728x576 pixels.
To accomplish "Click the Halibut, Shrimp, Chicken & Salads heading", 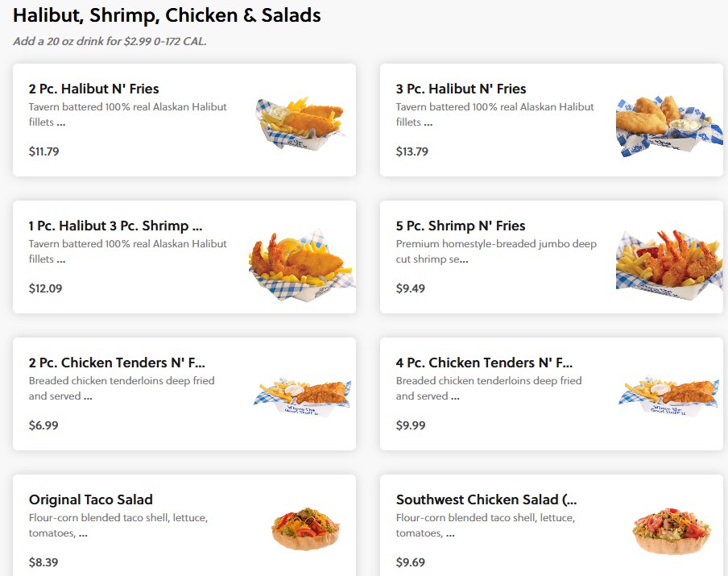I will pyautogui.click(x=167, y=15).
